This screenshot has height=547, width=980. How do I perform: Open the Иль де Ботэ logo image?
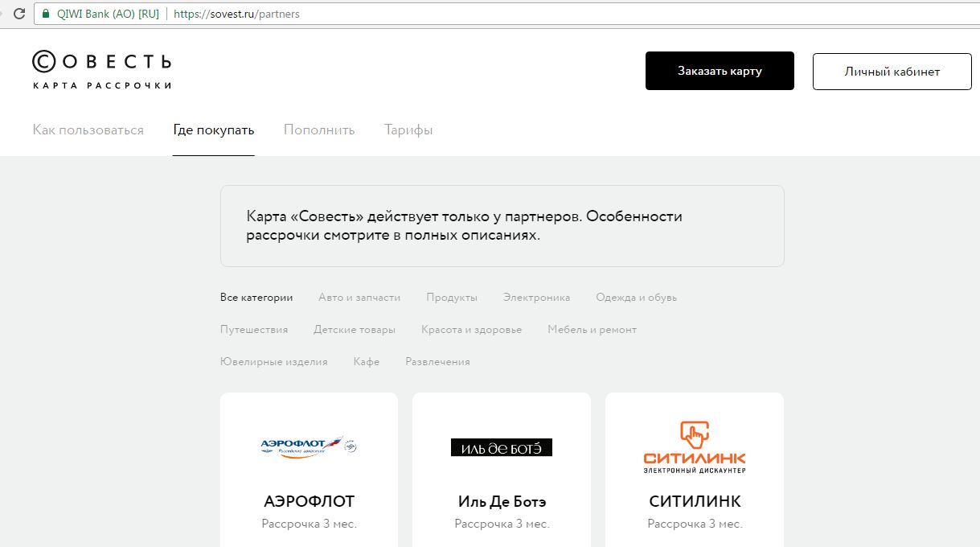(502, 447)
